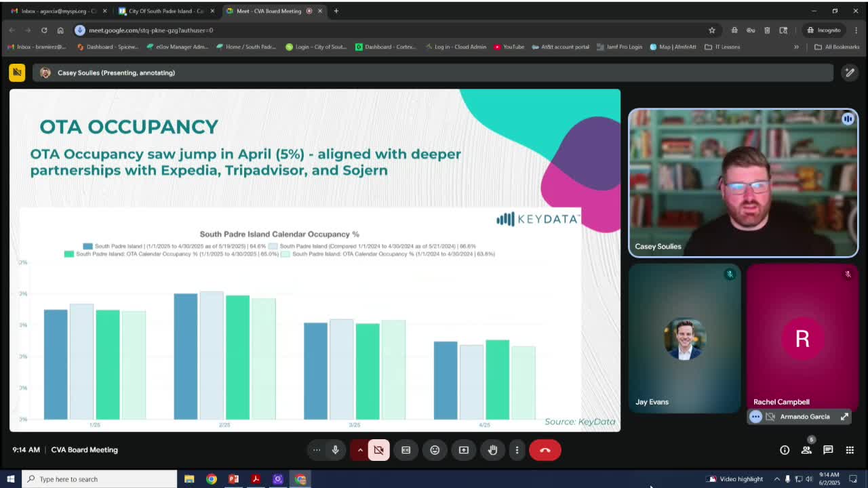Select Rachel Campbell participant tile
The image size is (868, 488).
click(x=802, y=338)
